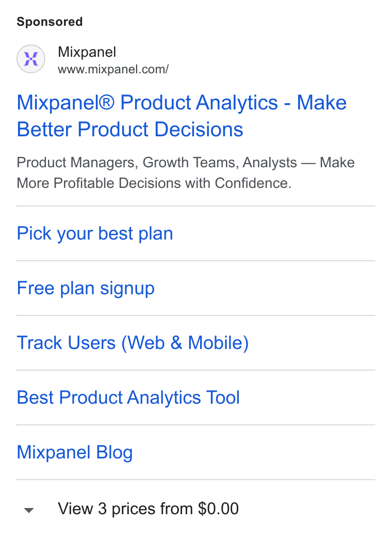Click the www.mixpanel.com/ display URL
The image size is (392, 540).
coord(113,69)
